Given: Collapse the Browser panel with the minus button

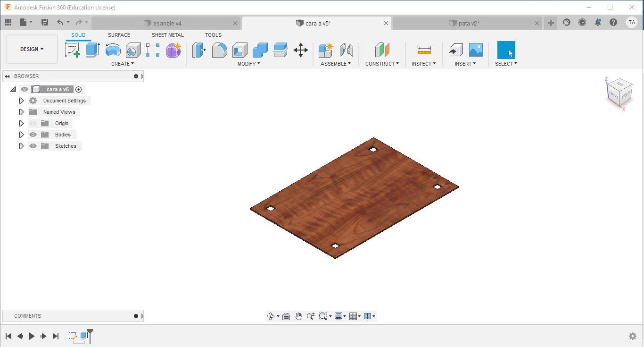Looking at the screenshot, I should 136,76.
